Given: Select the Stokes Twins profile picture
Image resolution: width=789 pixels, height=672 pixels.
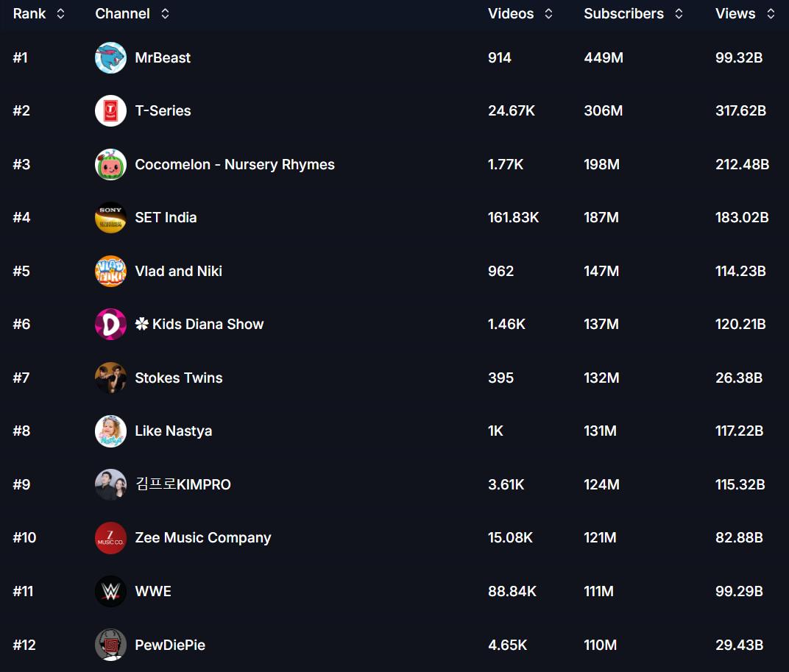Looking at the screenshot, I should [110, 378].
